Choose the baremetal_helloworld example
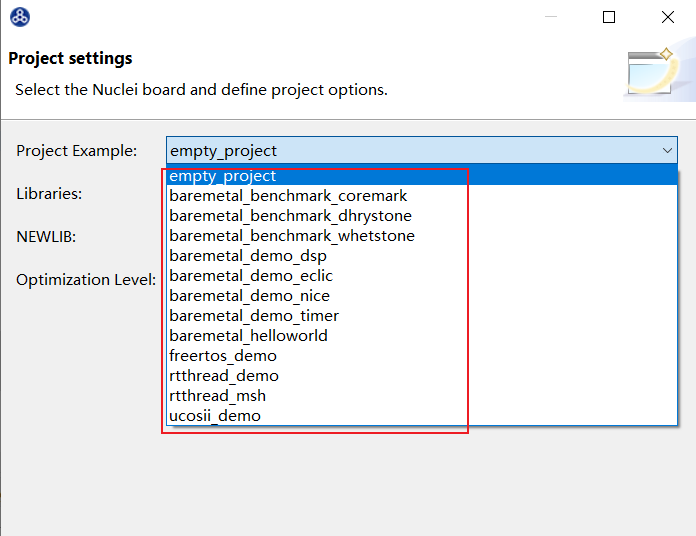The width and height of the screenshot is (696, 536). [248, 336]
